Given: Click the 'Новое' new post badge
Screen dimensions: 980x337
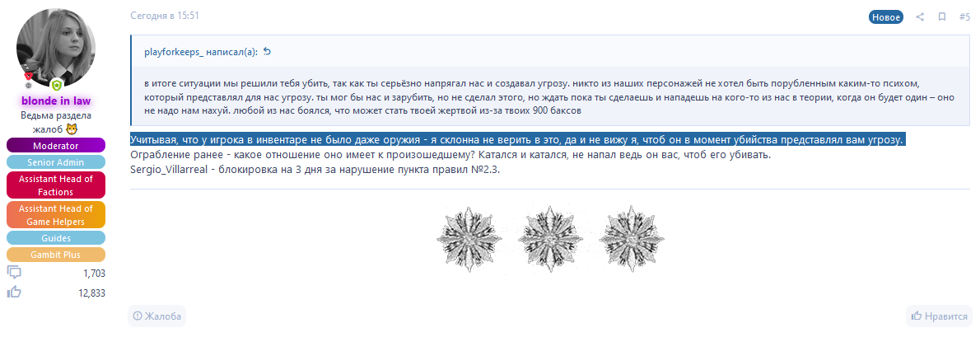Looking at the screenshot, I should [886, 16].
